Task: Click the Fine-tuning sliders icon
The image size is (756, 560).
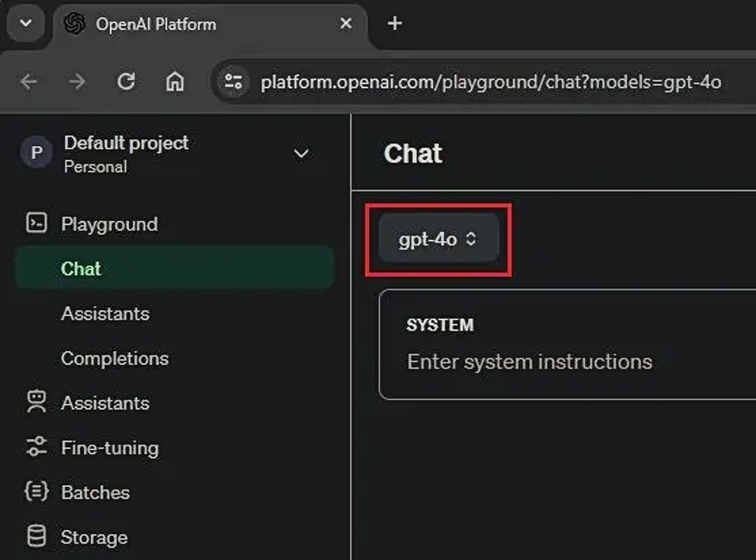Action: click(36, 447)
